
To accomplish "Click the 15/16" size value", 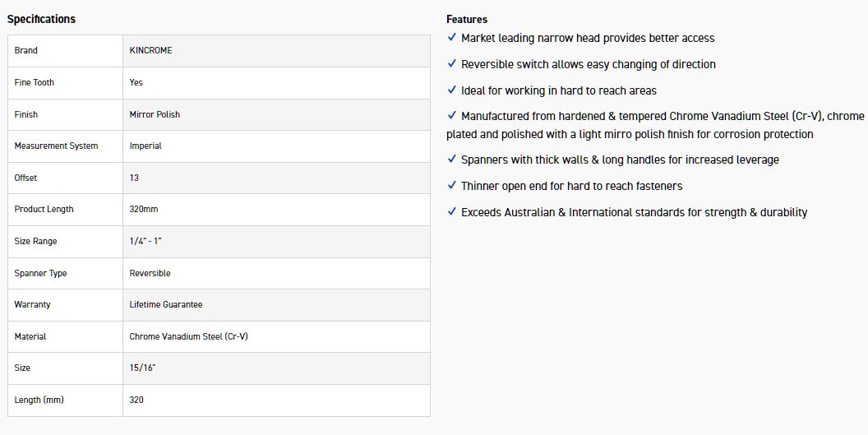I will click(142, 368).
